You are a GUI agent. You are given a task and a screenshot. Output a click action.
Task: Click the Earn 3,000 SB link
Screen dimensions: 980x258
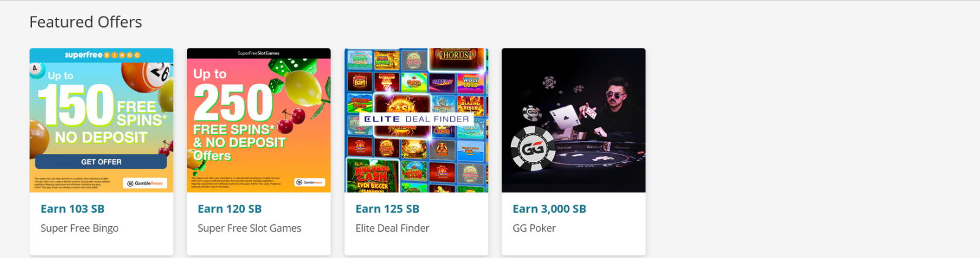[549, 209]
